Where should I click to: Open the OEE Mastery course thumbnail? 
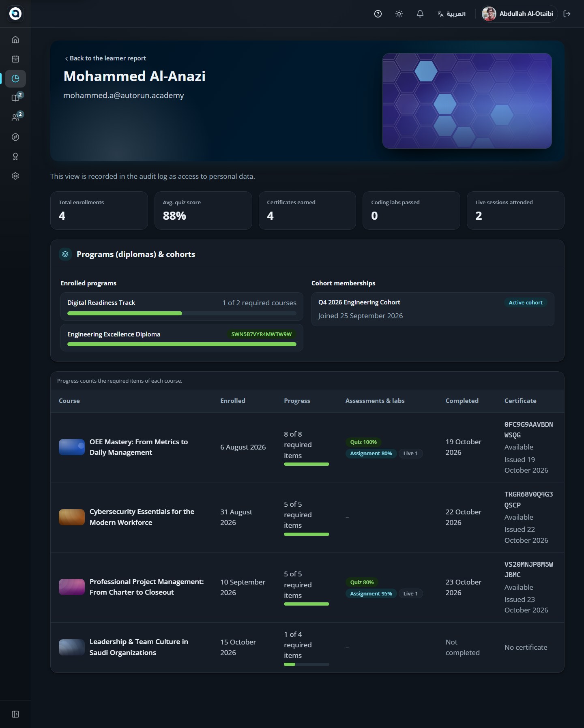(72, 447)
